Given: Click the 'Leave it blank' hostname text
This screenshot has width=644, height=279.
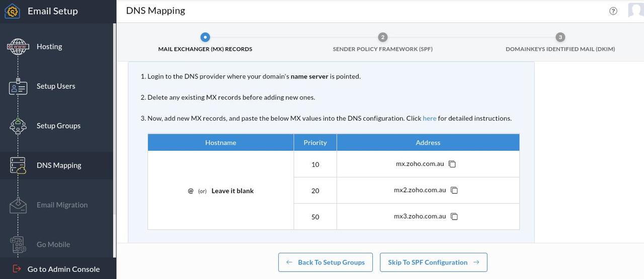Looking at the screenshot, I should (x=232, y=191).
